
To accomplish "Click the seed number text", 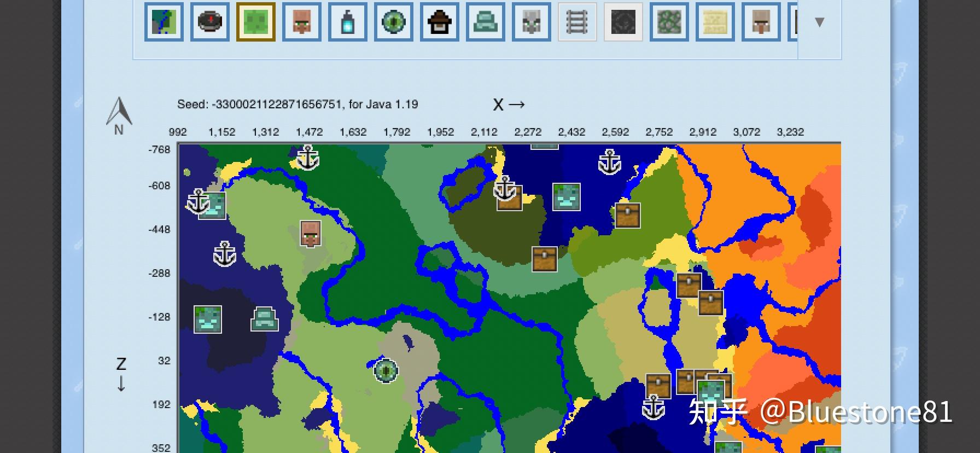I will [276, 104].
